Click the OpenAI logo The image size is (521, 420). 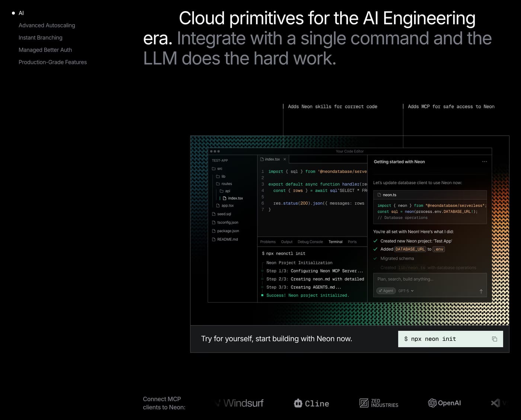(x=444, y=403)
